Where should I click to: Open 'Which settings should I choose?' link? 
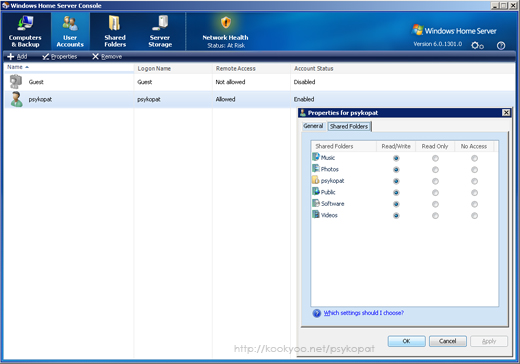coord(364,313)
